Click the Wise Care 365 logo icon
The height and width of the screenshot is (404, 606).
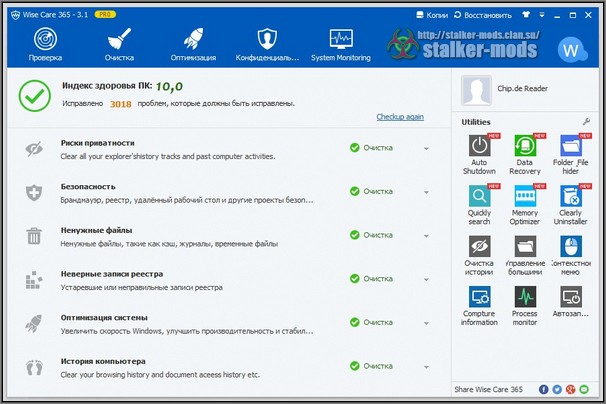pos(15,15)
